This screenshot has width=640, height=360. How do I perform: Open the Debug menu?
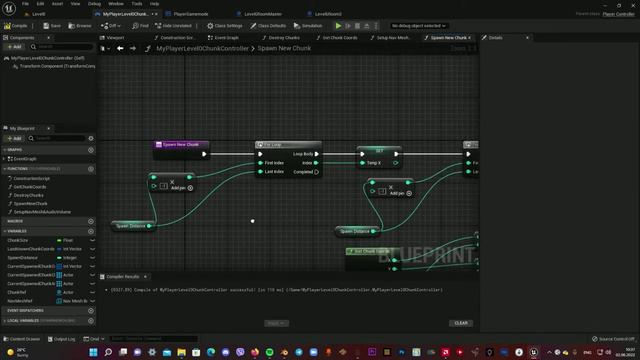pyautogui.click(x=94, y=4)
